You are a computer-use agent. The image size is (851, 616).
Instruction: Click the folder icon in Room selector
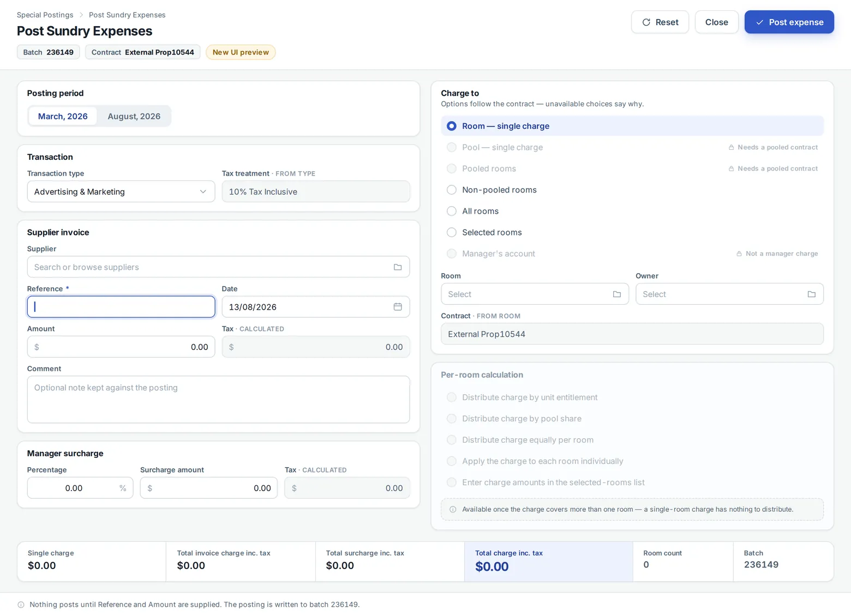(x=617, y=294)
